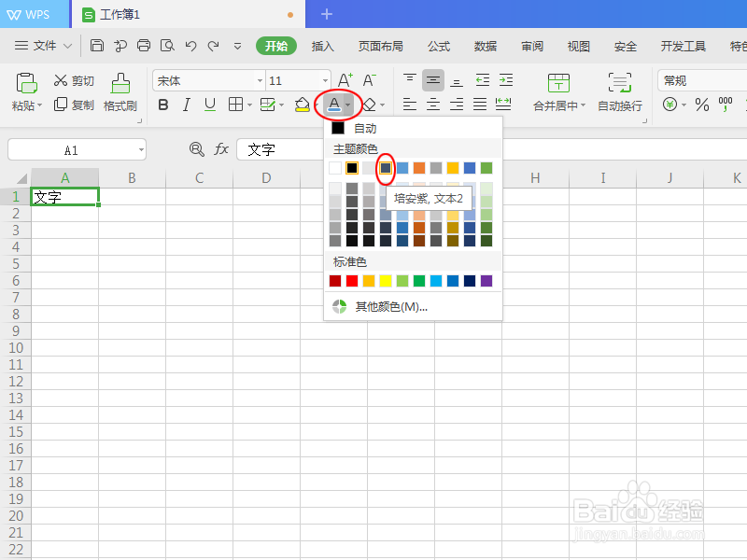Click the new tab plus button
The height and width of the screenshot is (560, 747).
[326, 14]
